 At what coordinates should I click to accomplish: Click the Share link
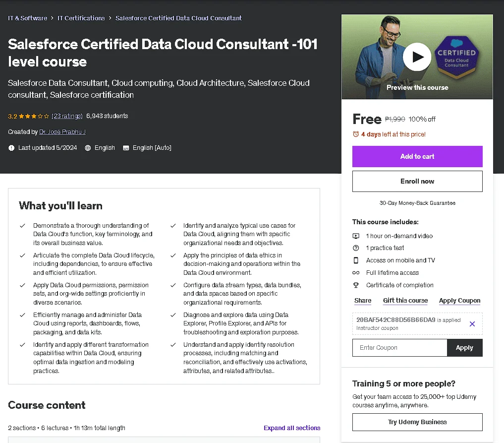(363, 300)
